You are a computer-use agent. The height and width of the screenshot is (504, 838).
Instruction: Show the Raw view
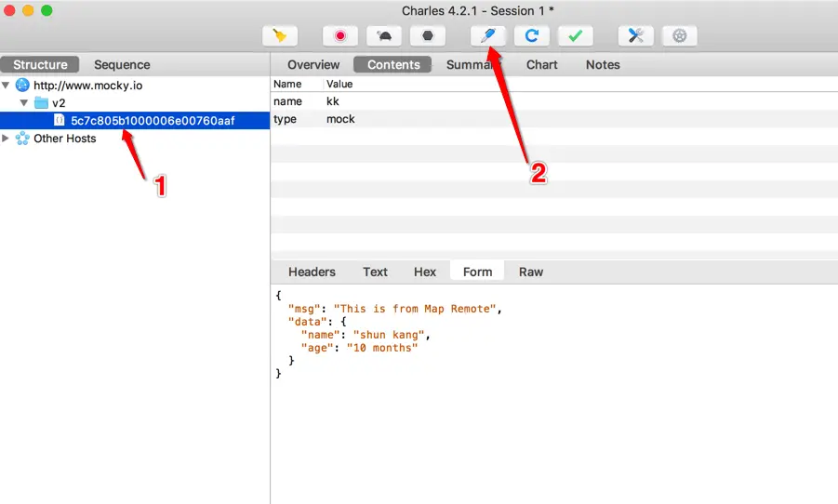[x=531, y=272]
